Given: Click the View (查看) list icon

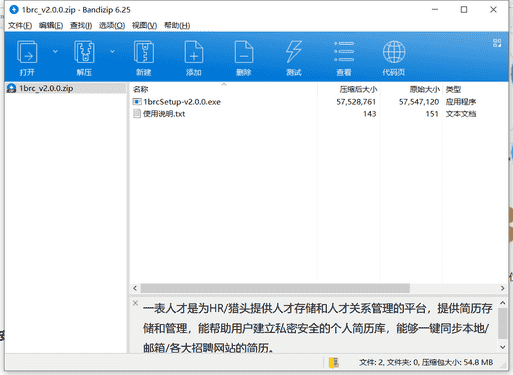Looking at the screenshot, I should pyautogui.click(x=344, y=52).
